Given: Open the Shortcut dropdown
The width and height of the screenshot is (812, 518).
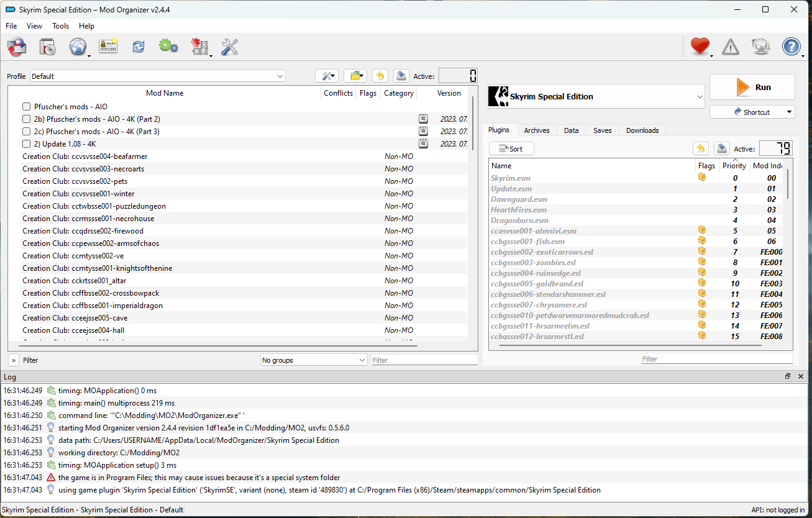Looking at the screenshot, I should (752, 112).
